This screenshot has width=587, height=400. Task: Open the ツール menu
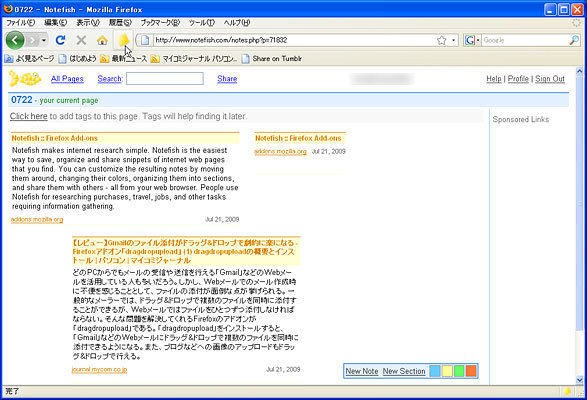pos(201,22)
